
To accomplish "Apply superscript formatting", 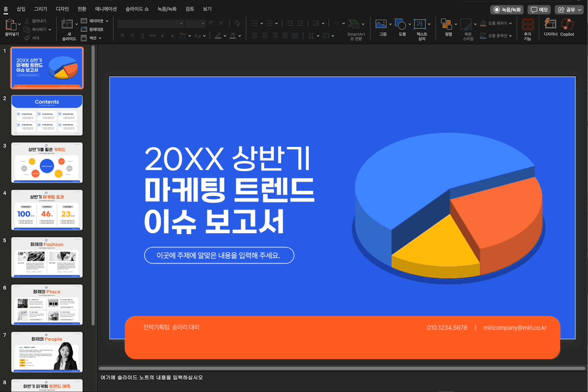I will (x=163, y=36).
